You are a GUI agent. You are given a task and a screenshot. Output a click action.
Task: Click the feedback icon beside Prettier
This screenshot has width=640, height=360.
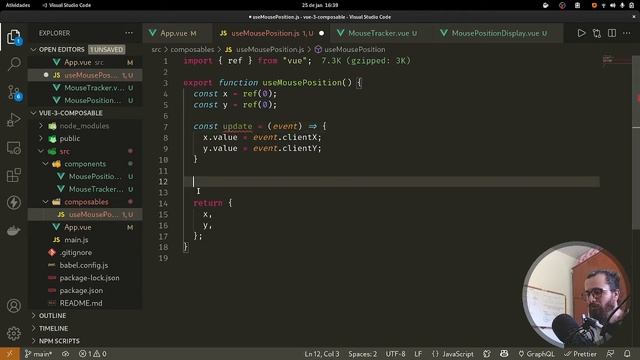click(x=610, y=354)
